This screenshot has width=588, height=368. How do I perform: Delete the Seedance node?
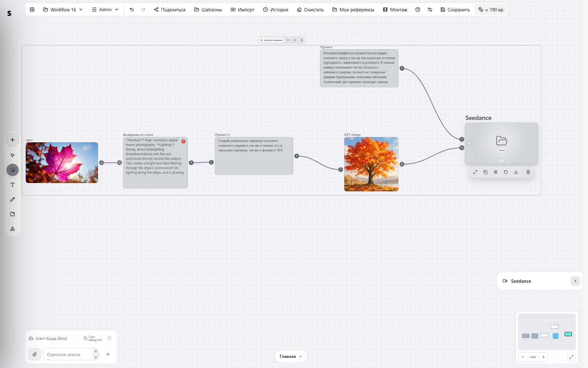[x=528, y=172]
